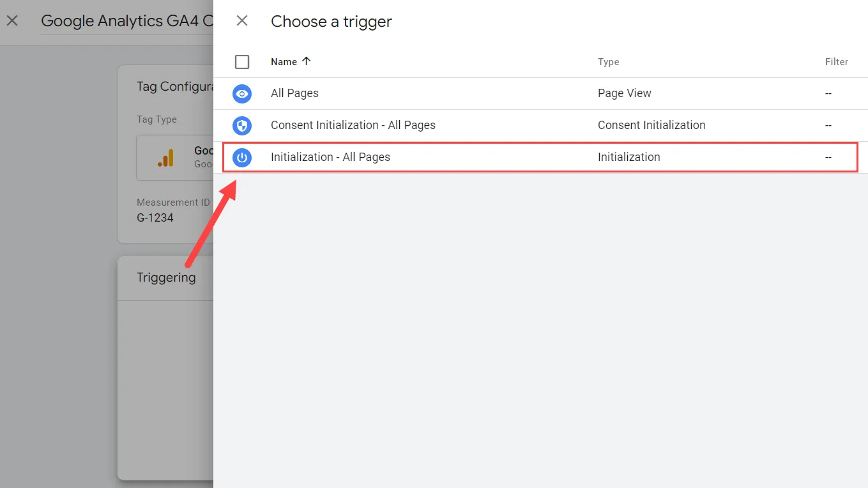Viewport: 868px width, 488px height.
Task: Click the Measurement ID value G-1234
Action: pos(155,218)
